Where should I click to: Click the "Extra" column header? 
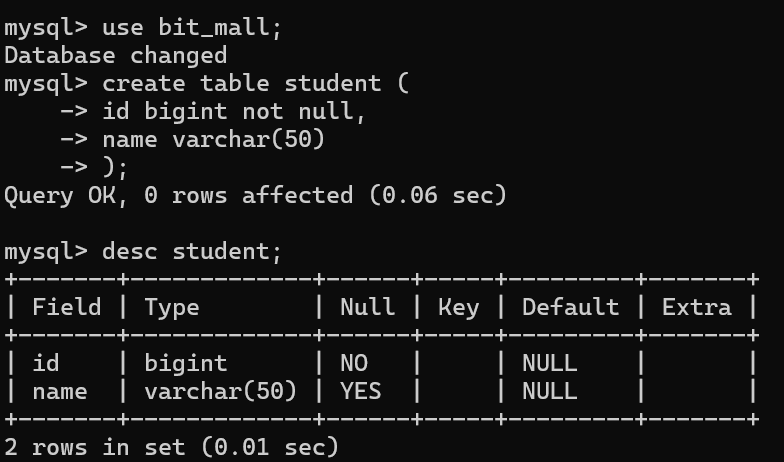point(696,307)
